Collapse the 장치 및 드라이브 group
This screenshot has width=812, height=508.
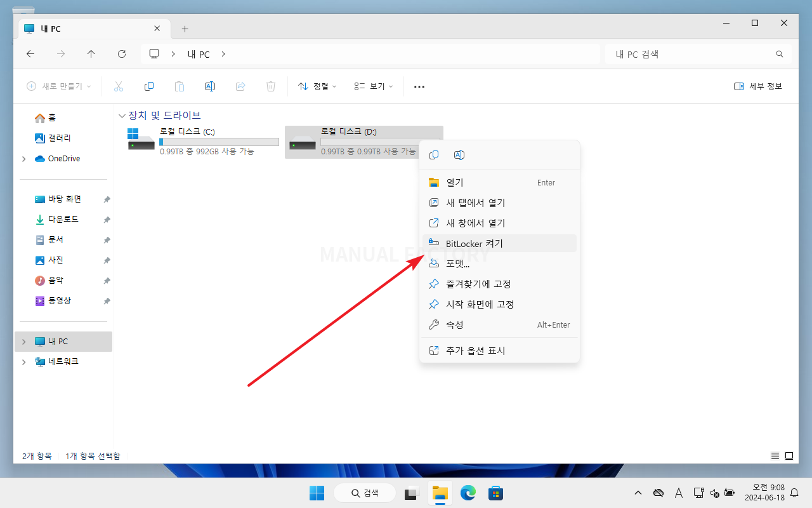(122, 116)
